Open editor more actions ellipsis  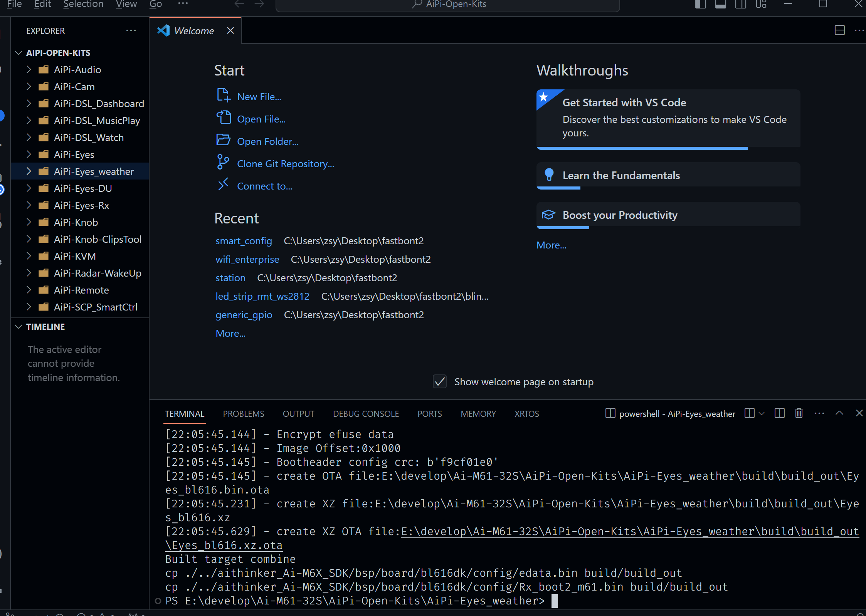tap(859, 30)
